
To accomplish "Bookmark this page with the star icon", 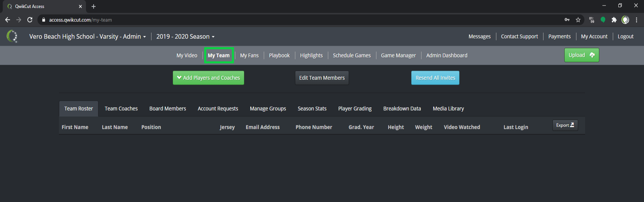I will [x=578, y=20].
